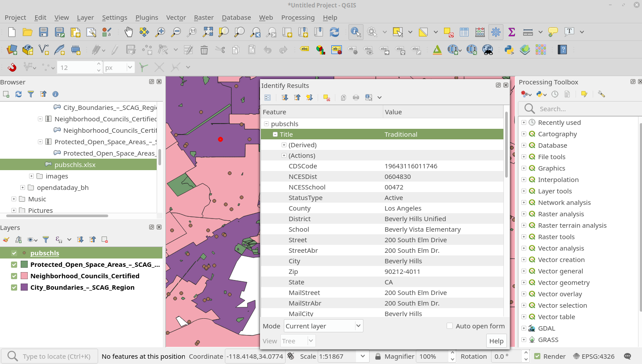Filter legend in Layers panel

point(46,240)
